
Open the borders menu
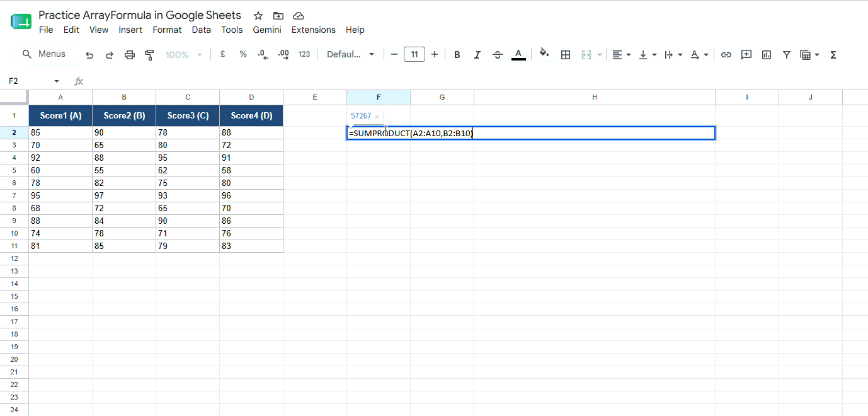566,55
